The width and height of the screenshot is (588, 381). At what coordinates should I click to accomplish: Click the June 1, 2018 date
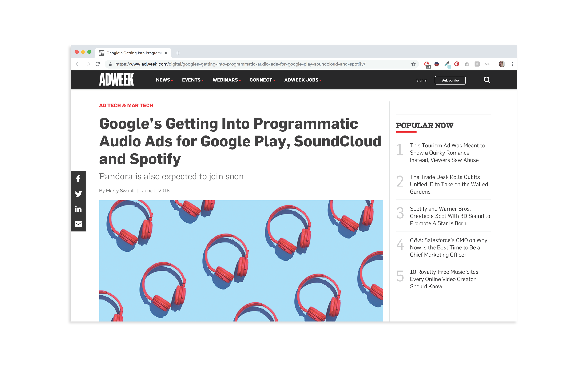click(156, 190)
